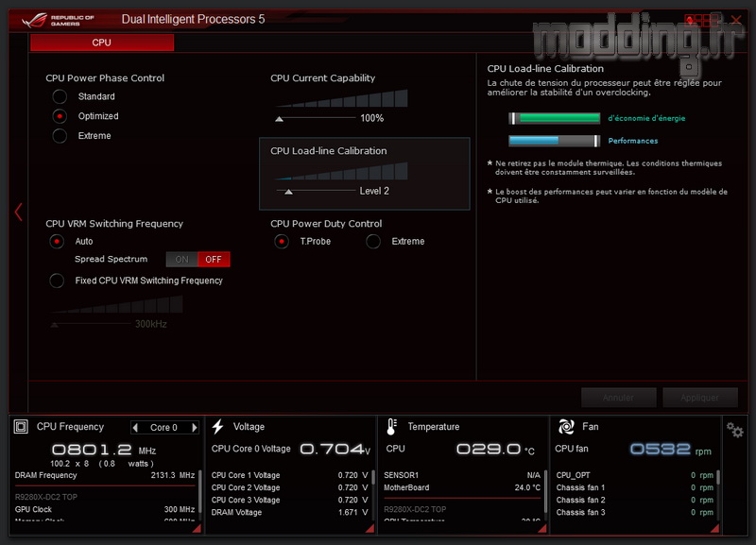Viewport: 756px width, 545px height.
Task: Click the 300kHz VRM frequency slider handle
Action: [55, 325]
